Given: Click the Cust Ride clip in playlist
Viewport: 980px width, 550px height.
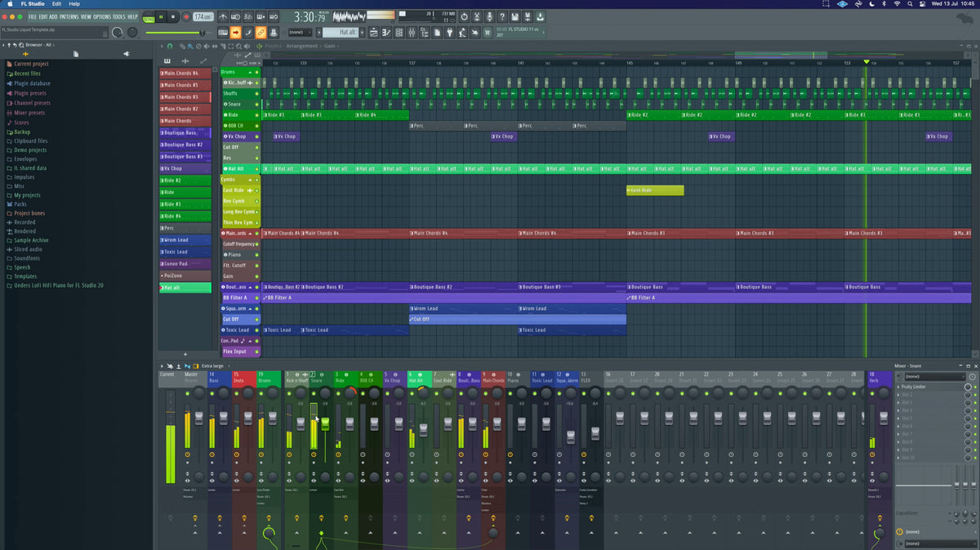Looking at the screenshot, I should (655, 190).
